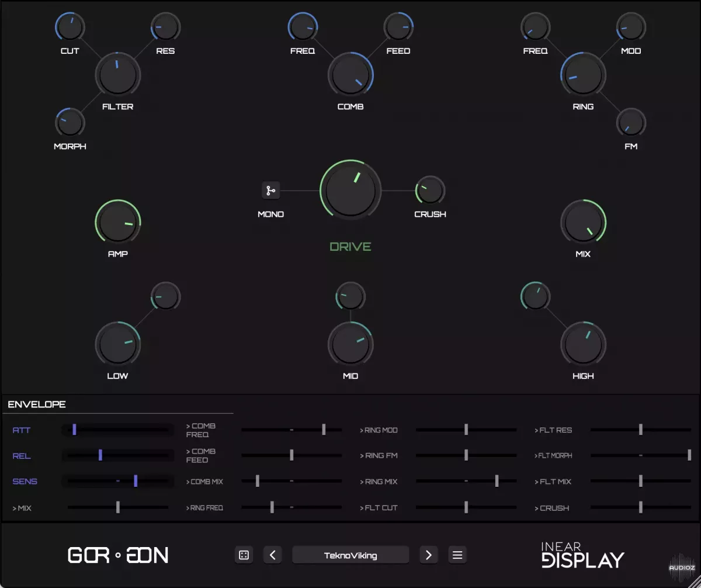Click the Inear Display logo
Viewport: 701px width, 588px height.
tap(582, 555)
